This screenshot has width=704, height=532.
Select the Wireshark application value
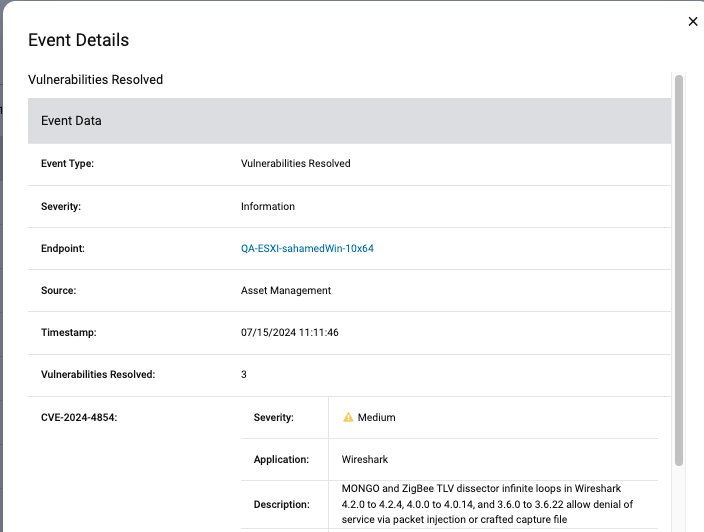tap(365, 459)
